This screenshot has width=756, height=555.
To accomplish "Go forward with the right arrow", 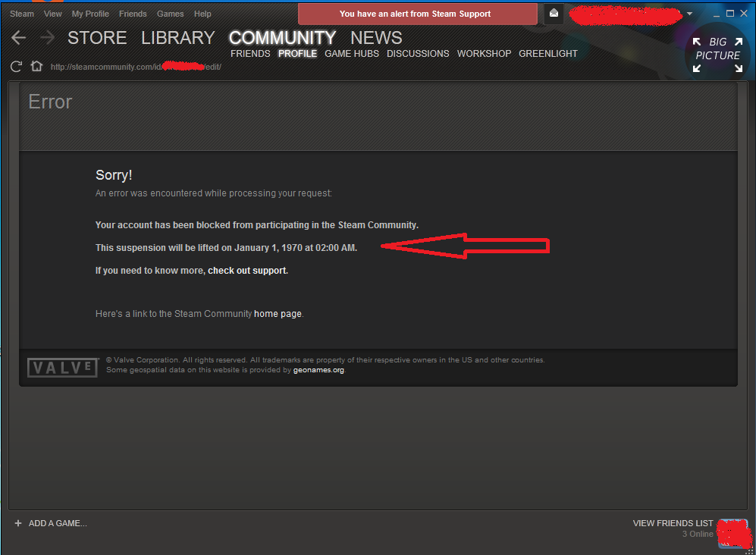I will click(47, 38).
